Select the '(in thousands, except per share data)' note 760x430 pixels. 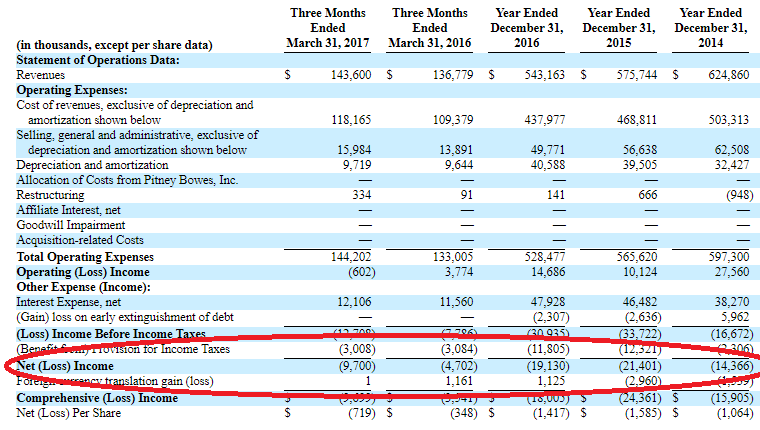pos(114,45)
